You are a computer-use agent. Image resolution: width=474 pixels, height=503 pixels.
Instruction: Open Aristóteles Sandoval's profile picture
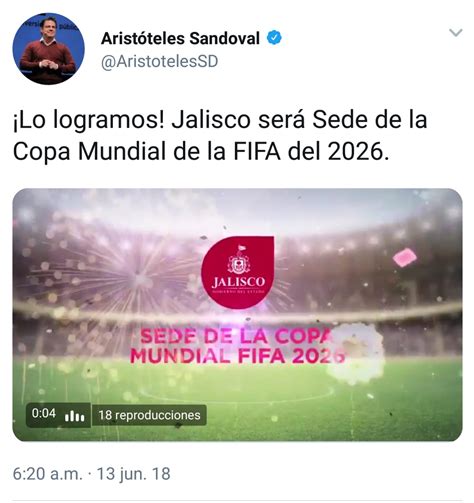(x=48, y=49)
